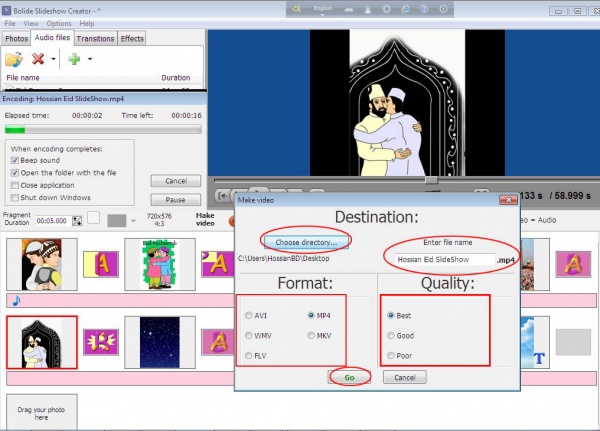Select Best quality radio button
This screenshot has height=431, width=600.
click(x=391, y=315)
